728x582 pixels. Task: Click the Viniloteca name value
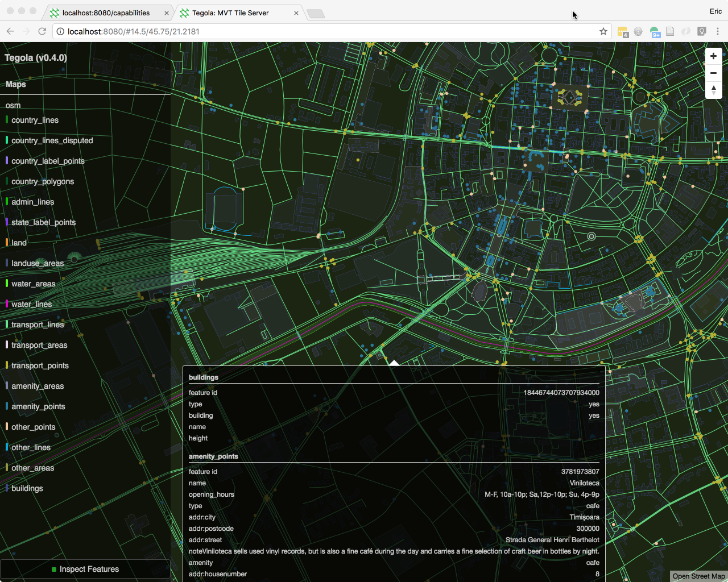[585, 483]
